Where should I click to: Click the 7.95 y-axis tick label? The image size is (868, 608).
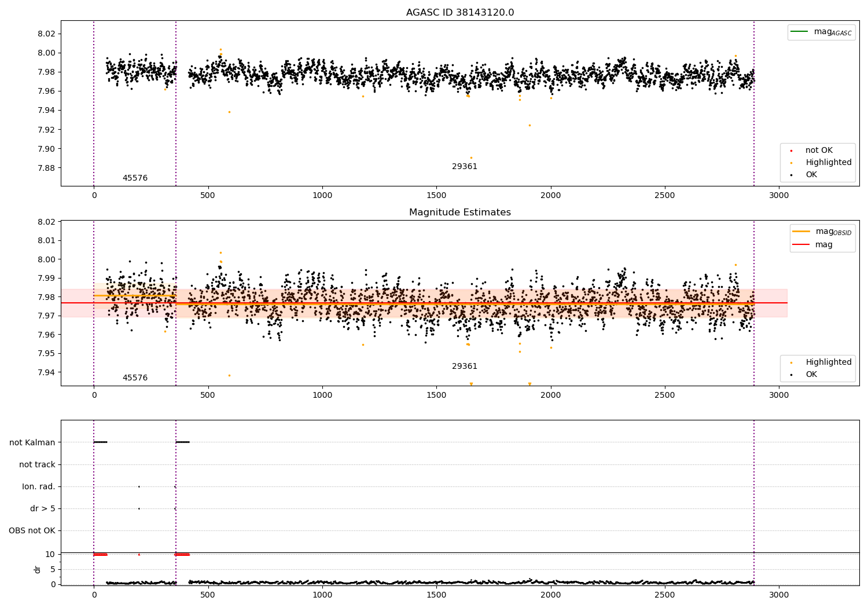(x=46, y=354)
